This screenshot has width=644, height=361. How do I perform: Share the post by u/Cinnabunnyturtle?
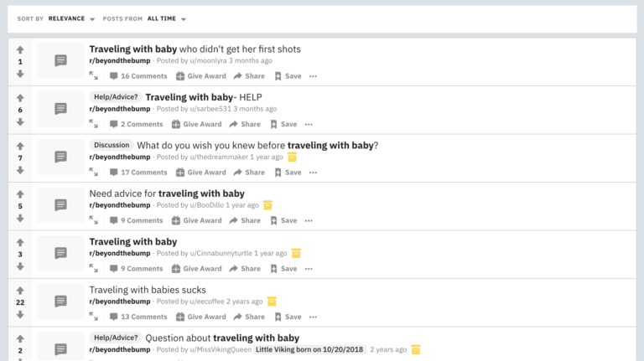point(245,269)
